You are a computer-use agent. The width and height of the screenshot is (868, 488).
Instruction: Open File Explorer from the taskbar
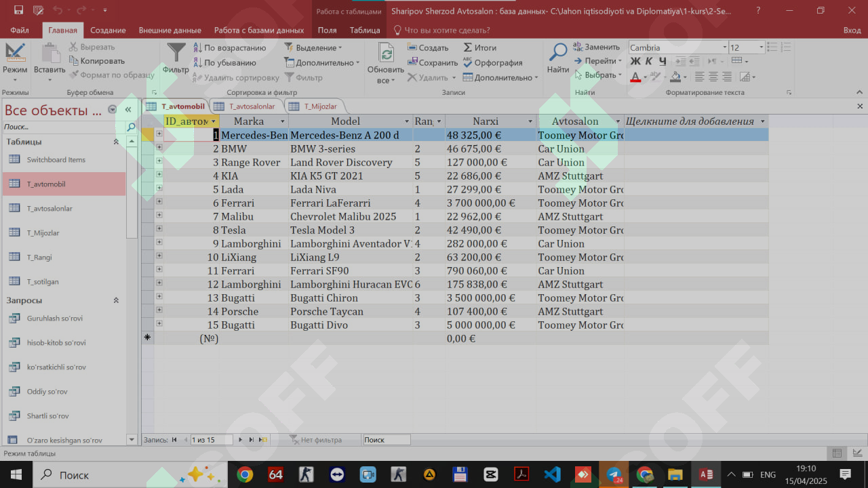coord(675,474)
